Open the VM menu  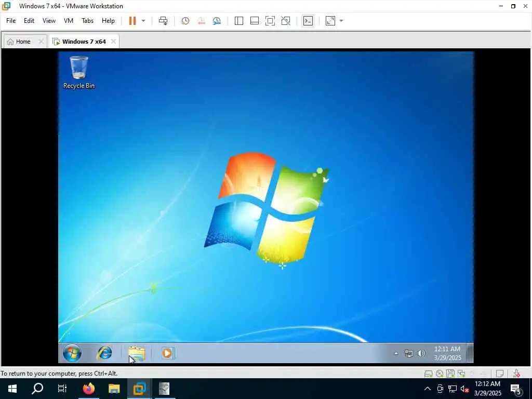pyautogui.click(x=69, y=21)
